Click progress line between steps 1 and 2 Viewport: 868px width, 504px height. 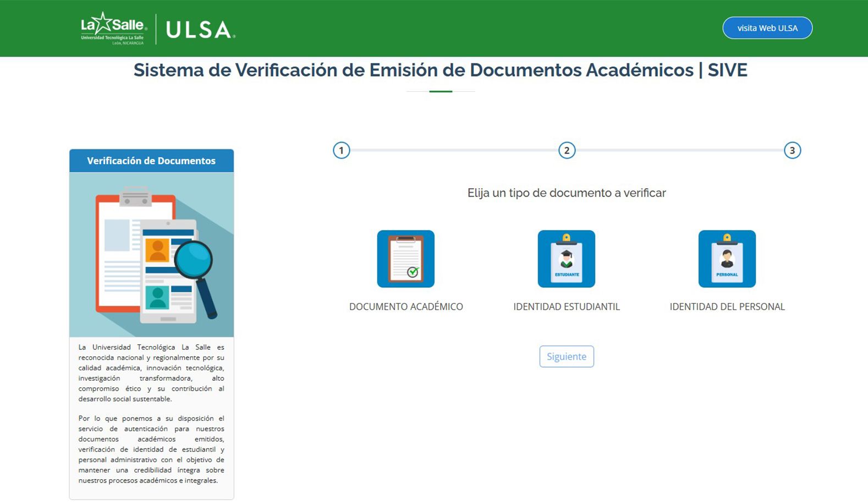pos(454,150)
